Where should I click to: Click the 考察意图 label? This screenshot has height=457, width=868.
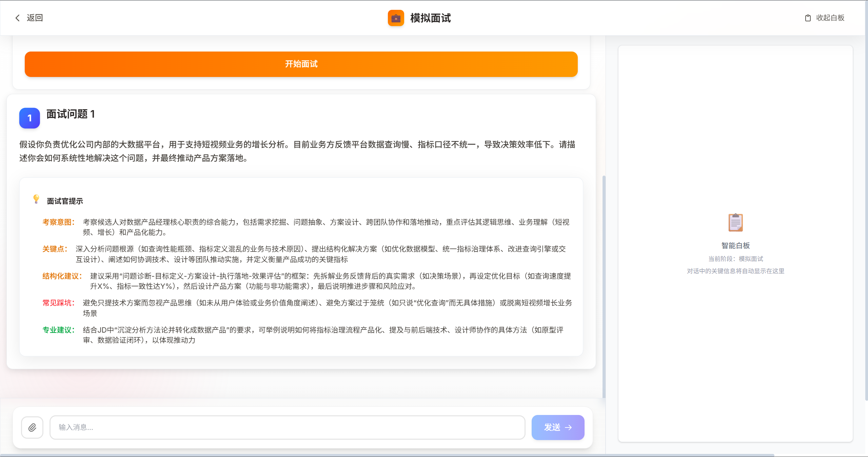click(58, 222)
